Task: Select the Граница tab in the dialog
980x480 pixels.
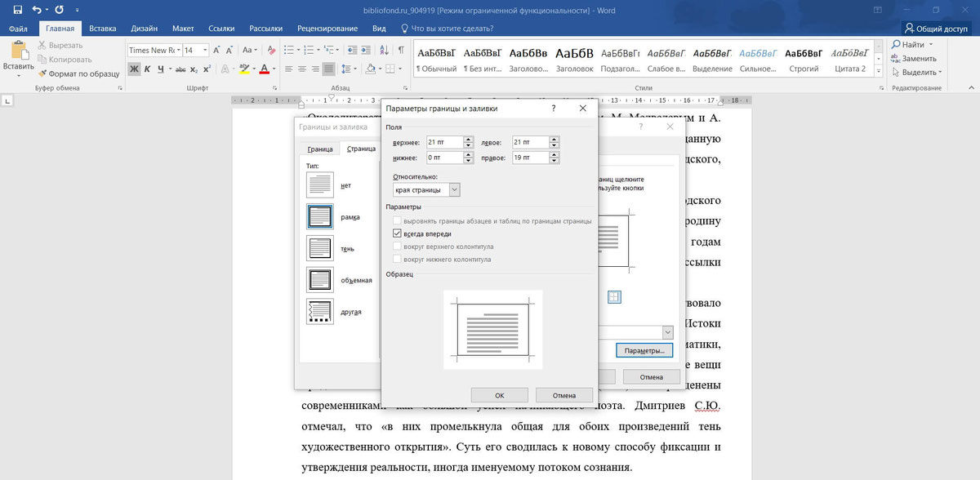Action: pos(318,149)
